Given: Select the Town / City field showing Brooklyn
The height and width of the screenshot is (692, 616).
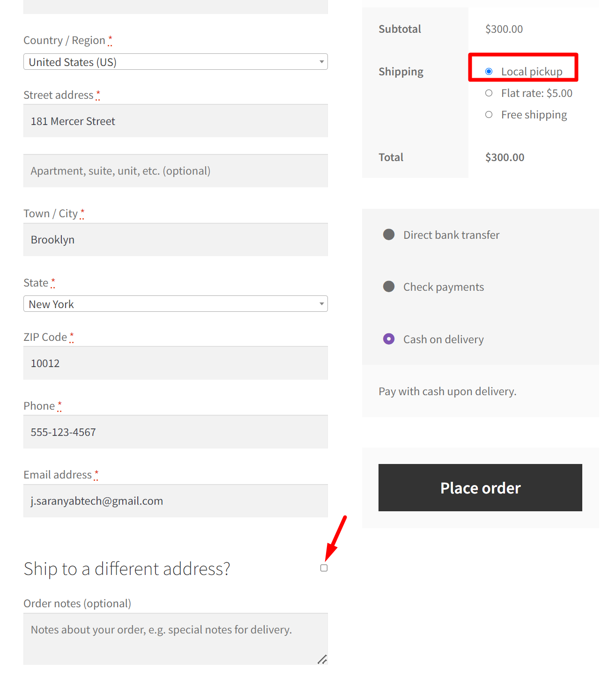Looking at the screenshot, I should pyautogui.click(x=175, y=239).
